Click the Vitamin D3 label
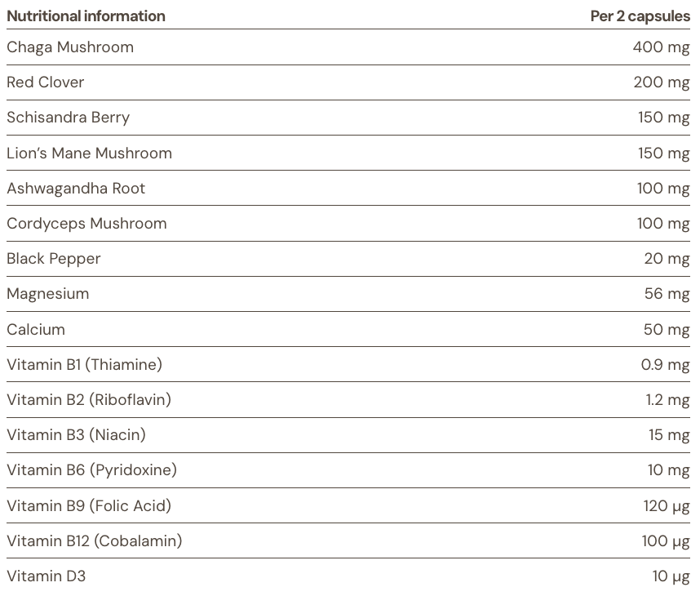This screenshot has height=596, width=700. click(x=47, y=576)
